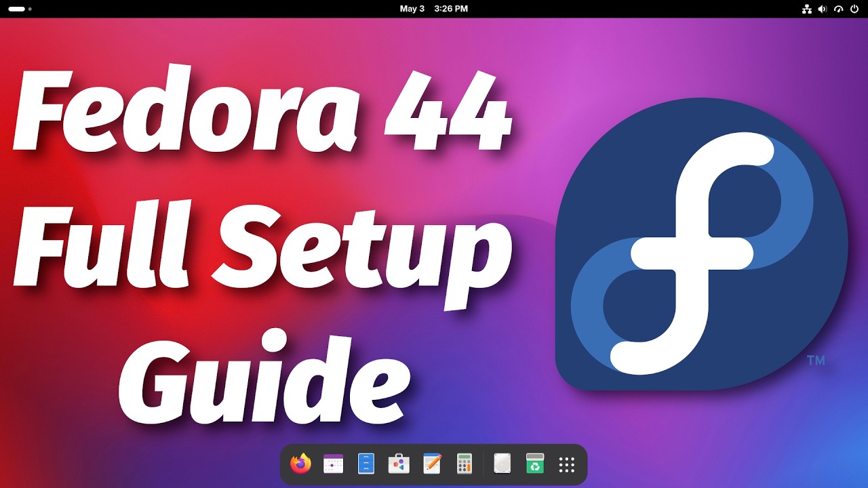The height and width of the screenshot is (488, 868).
Task: Show Applications grid button in dock
Action: (x=567, y=464)
